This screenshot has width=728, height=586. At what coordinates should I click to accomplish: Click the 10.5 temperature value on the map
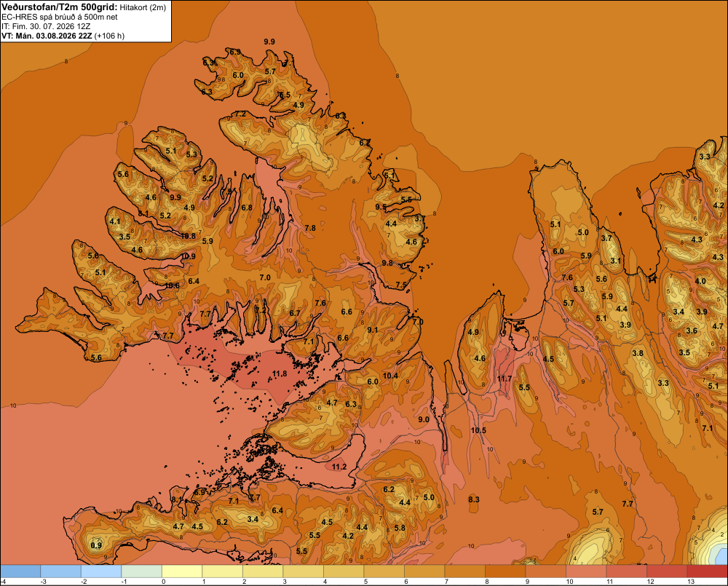pos(478,430)
